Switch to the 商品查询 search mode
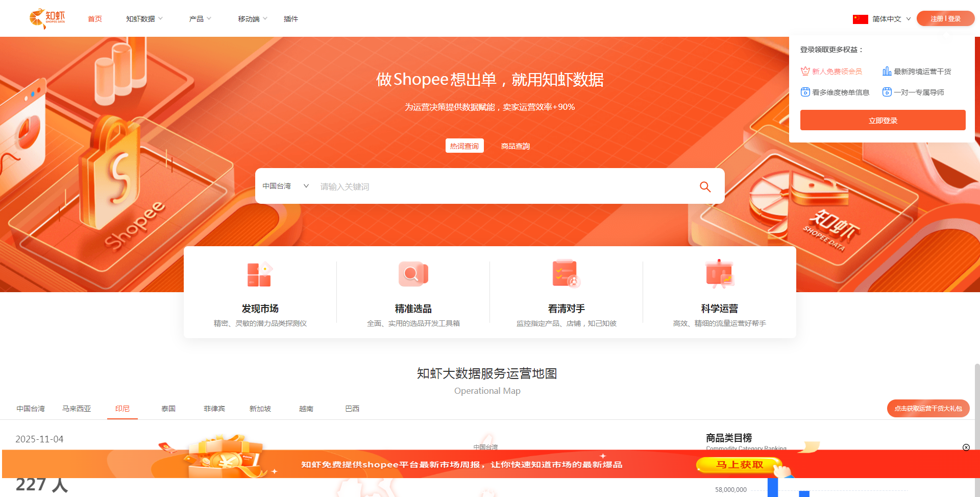This screenshot has height=497, width=980. tap(515, 146)
